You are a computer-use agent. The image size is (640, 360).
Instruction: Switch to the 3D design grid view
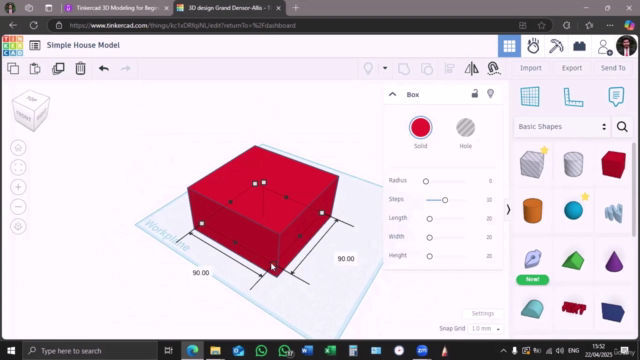[509, 46]
